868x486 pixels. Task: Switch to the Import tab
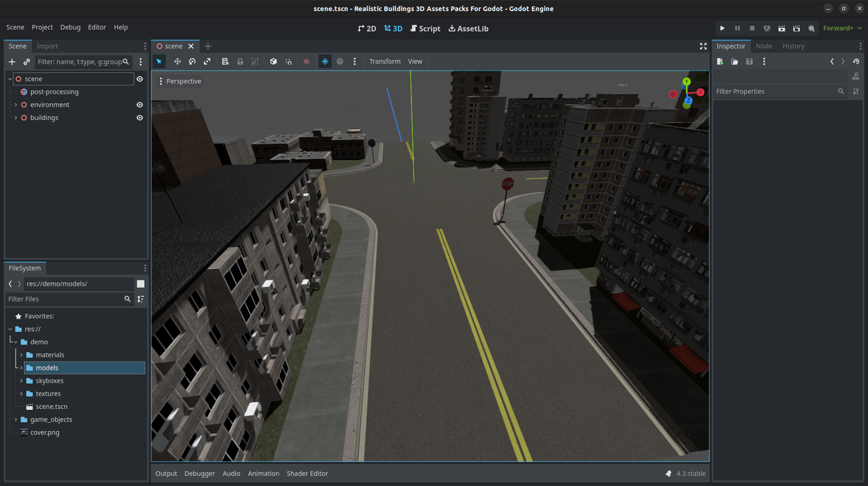click(47, 46)
